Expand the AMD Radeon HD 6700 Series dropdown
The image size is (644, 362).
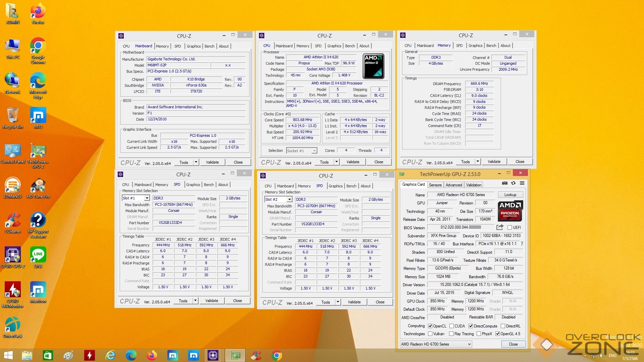tap(469, 344)
